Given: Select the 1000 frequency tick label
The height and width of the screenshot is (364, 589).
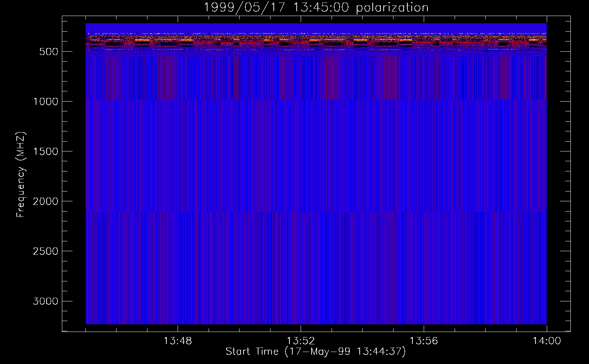Looking at the screenshot, I should click(46, 102).
